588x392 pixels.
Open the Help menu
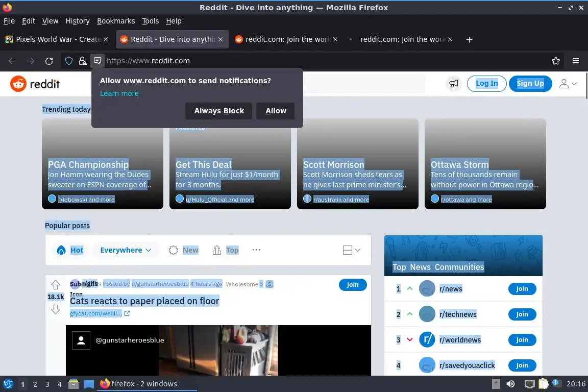[x=174, y=21]
